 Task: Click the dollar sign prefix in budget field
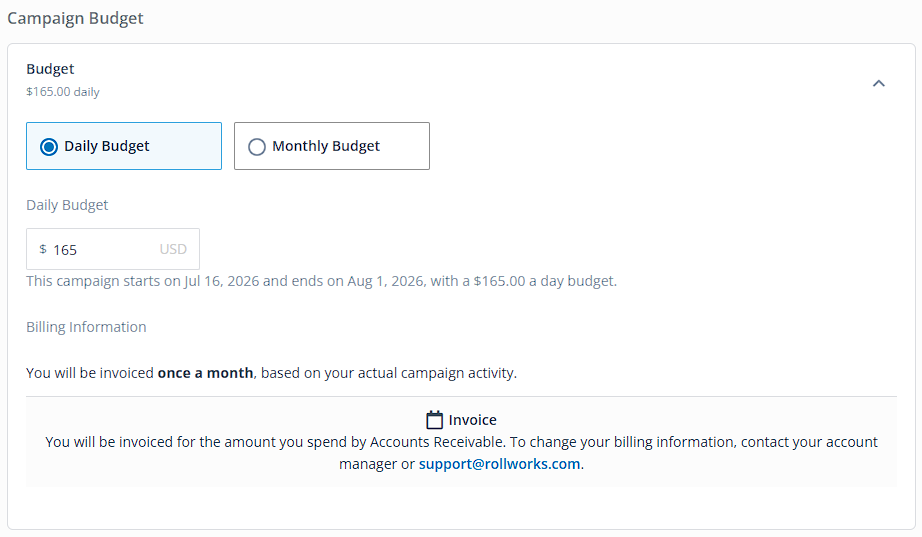pos(43,249)
